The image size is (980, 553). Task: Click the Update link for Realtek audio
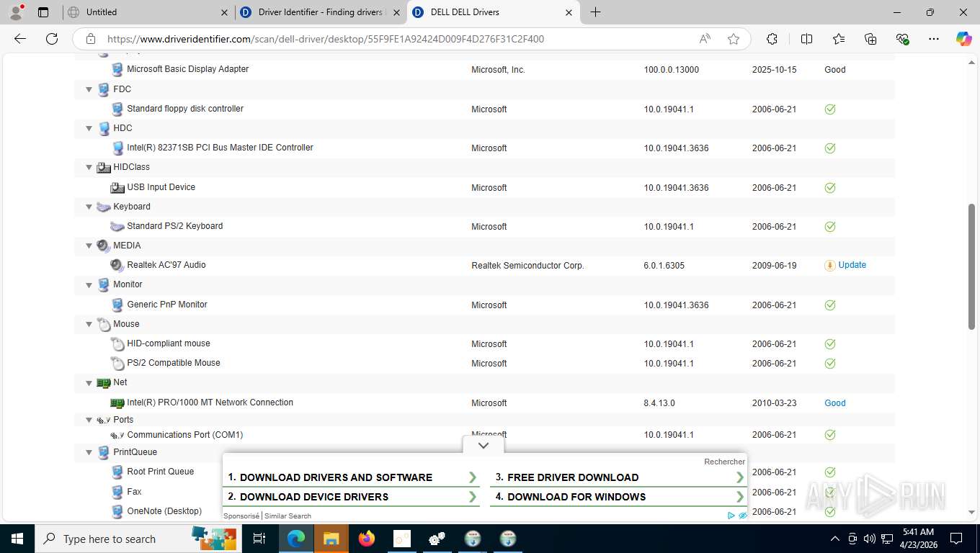pyautogui.click(x=852, y=265)
